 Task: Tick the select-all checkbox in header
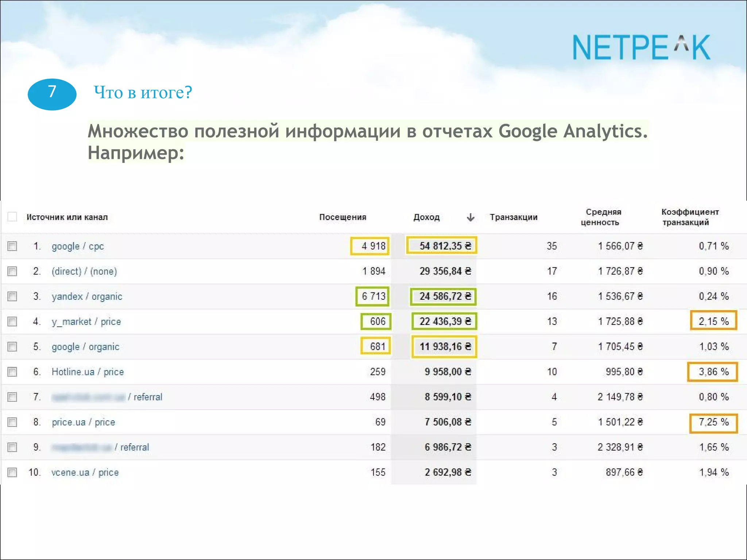click(x=12, y=217)
